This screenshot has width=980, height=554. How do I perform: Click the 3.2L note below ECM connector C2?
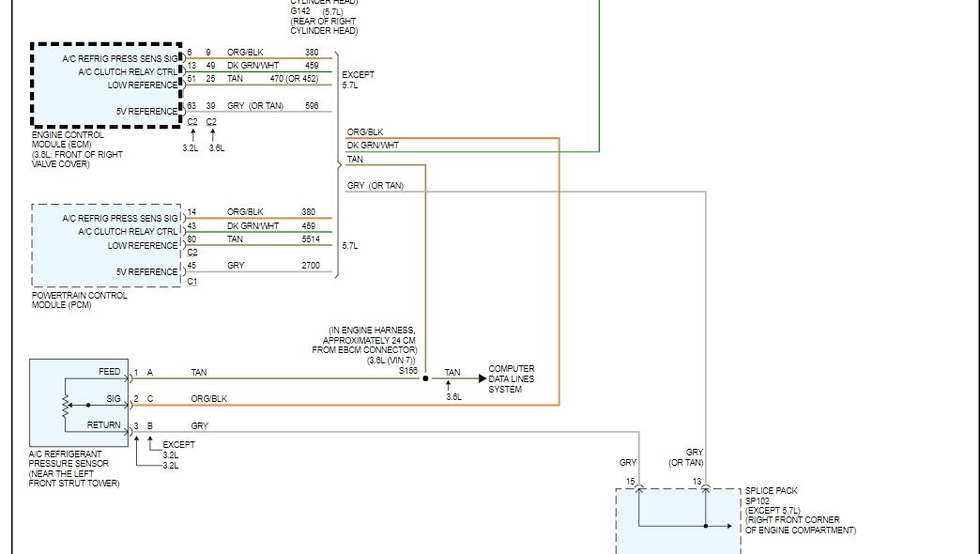(x=190, y=148)
